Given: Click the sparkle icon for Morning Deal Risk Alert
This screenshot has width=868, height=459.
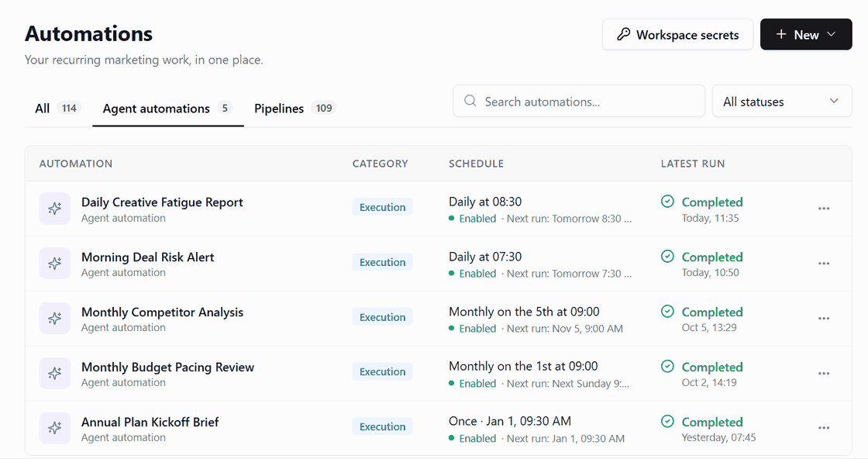Looking at the screenshot, I should point(55,264).
